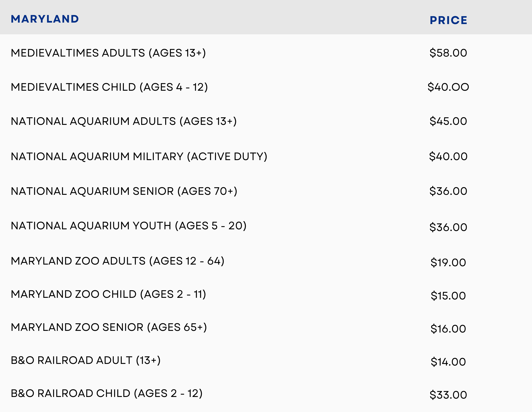532x412 pixels.
Task: Click the $16.00 price
Action: point(448,328)
